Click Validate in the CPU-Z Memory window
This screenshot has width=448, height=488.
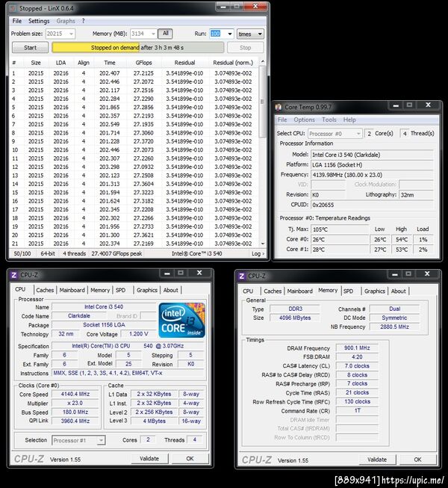coord(377,460)
